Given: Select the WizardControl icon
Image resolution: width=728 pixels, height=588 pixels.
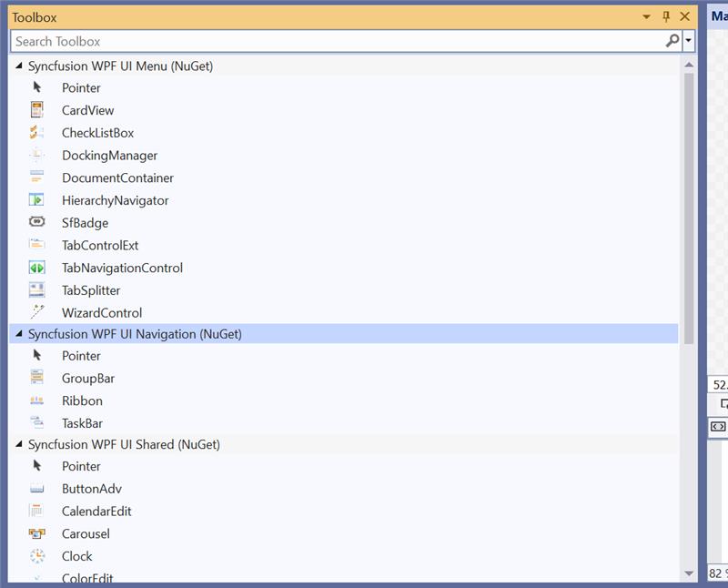Looking at the screenshot, I should [37, 312].
